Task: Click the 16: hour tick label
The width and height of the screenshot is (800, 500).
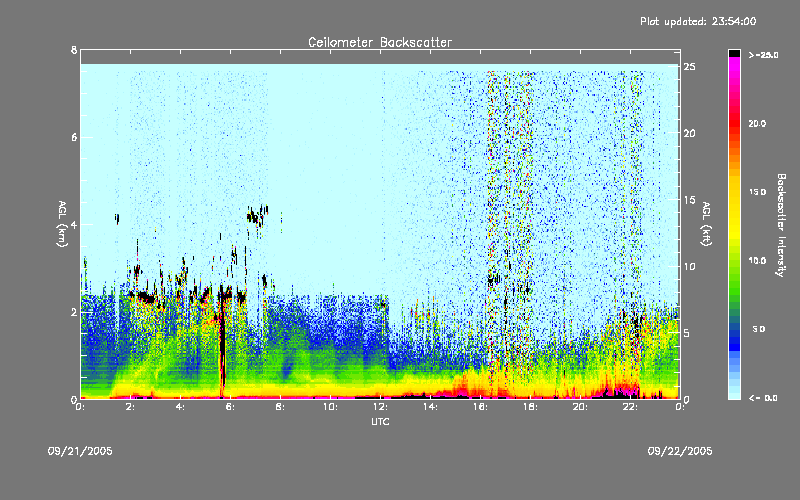Action: coord(480,407)
